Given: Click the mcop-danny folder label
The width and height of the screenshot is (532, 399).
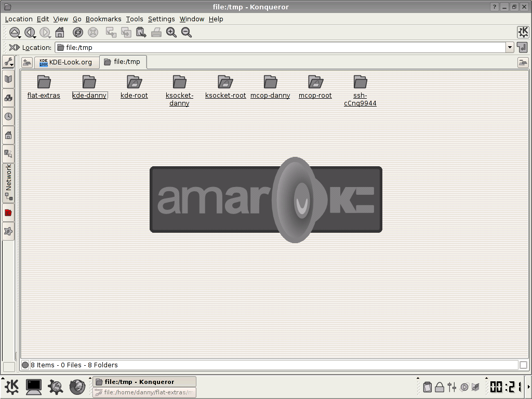Looking at the screenshot, I should [270, 96].
